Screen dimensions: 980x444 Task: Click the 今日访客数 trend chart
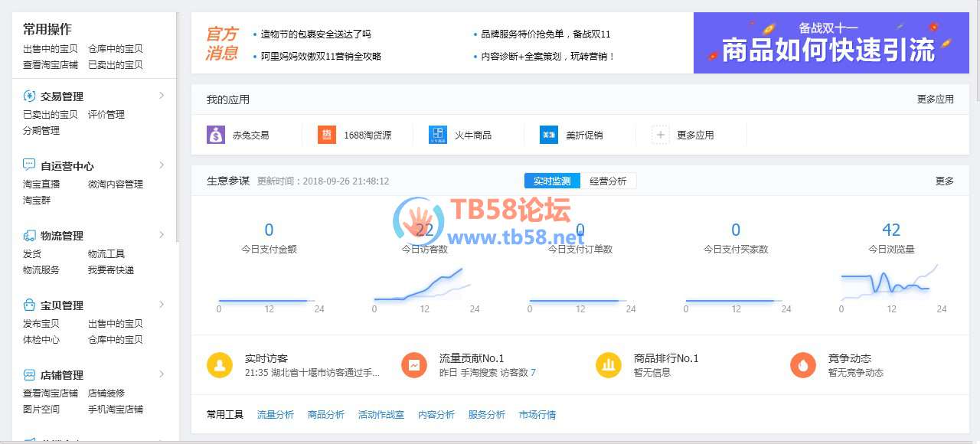[x=423, y=283]
